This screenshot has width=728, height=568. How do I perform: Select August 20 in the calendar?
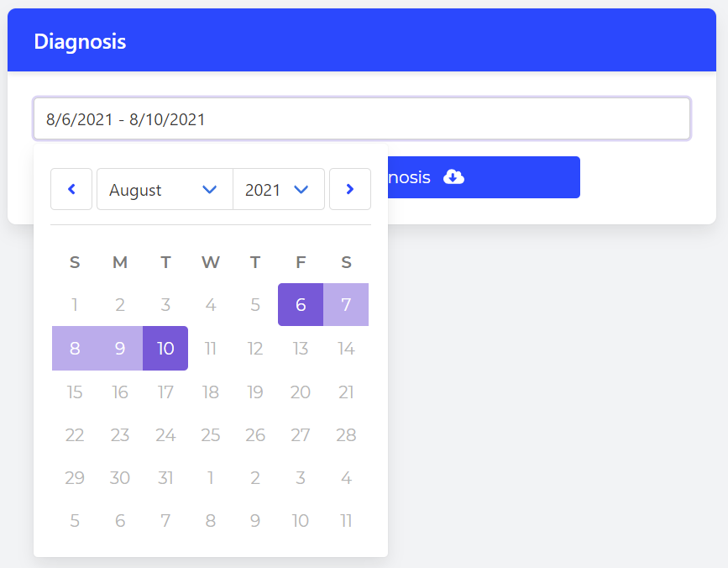click(301, 392)
